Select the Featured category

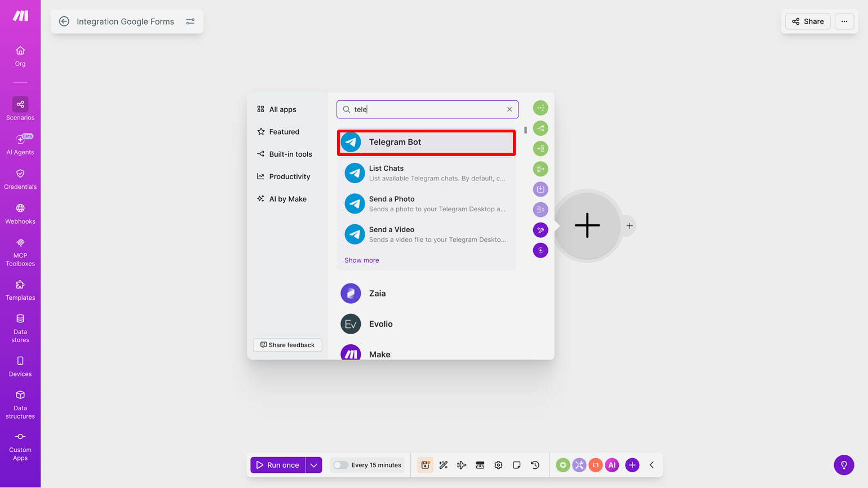pos(284,132)
